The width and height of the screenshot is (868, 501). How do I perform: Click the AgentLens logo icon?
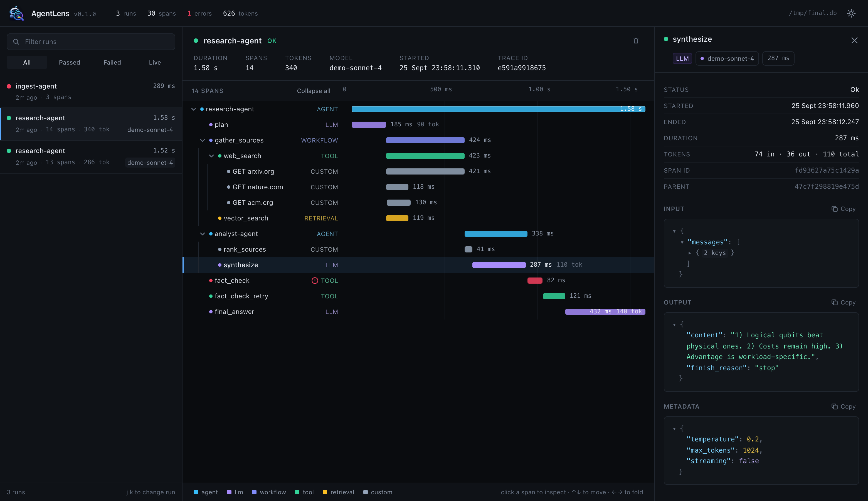pos(16,13)
